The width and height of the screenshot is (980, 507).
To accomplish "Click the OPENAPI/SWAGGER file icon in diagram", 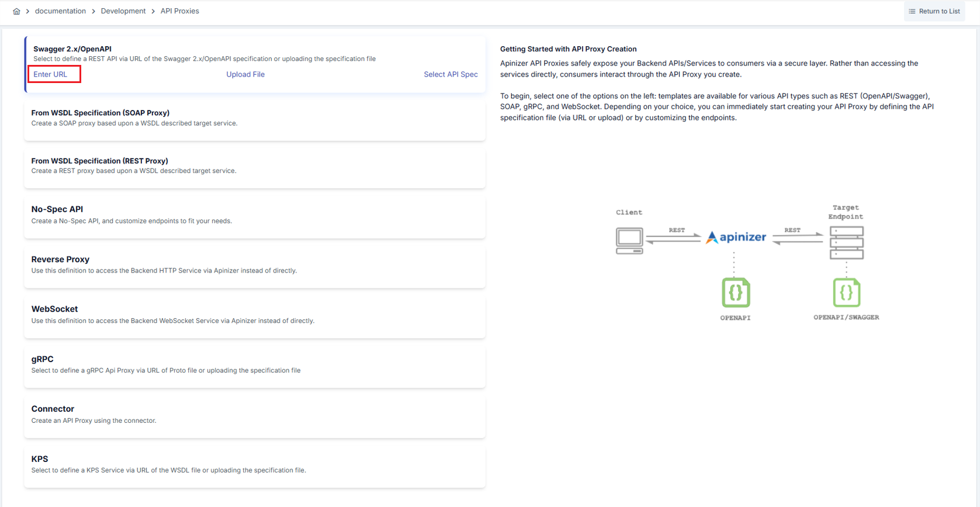I will [x=846, y=292].
